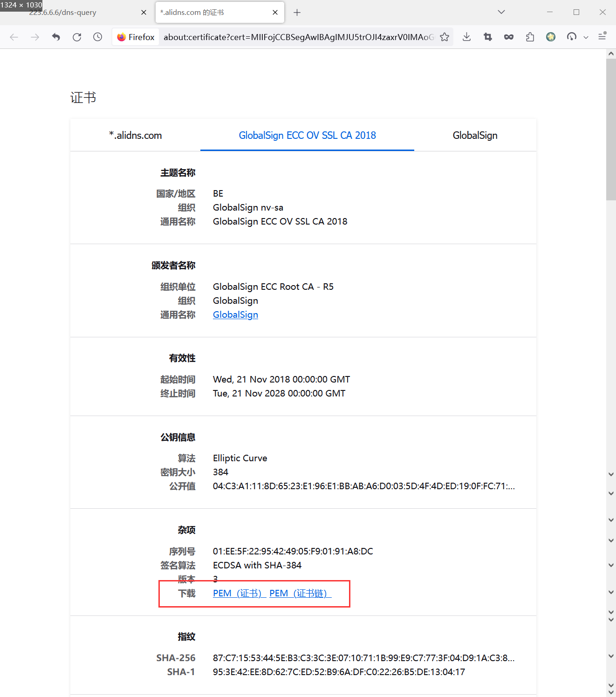The height and width of the screenshot is (697, 616).
Task: Click the 颁发者名称 section heading
Action: [173, 266]
